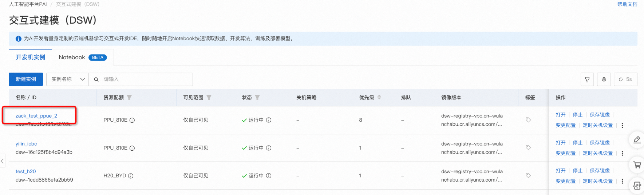Click filter icon on 可见范围 column
644x195 pixels.
[x=209, y=97]
